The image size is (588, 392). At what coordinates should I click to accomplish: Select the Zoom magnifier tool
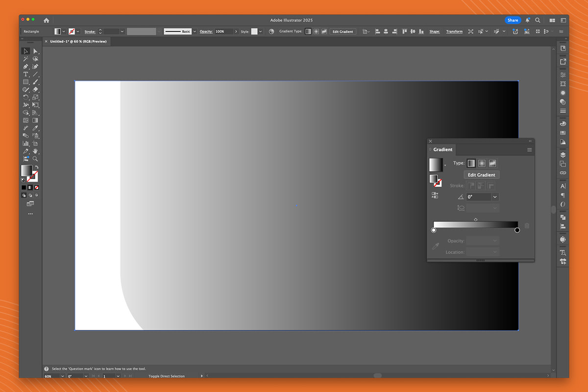[35, 159]
